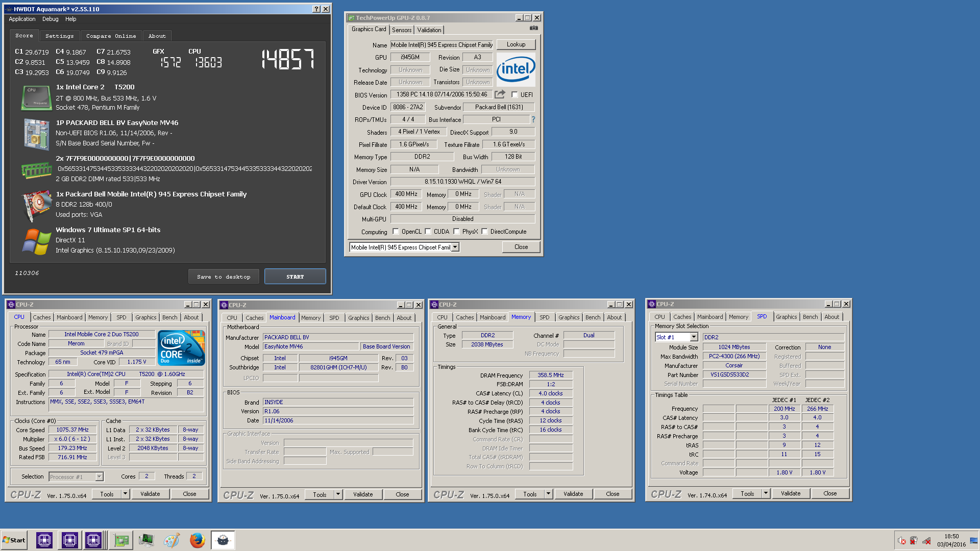Screen dimensions: 980x551
Task: Open the Task Manager taskbar icon
Action: tap(146, 540)
